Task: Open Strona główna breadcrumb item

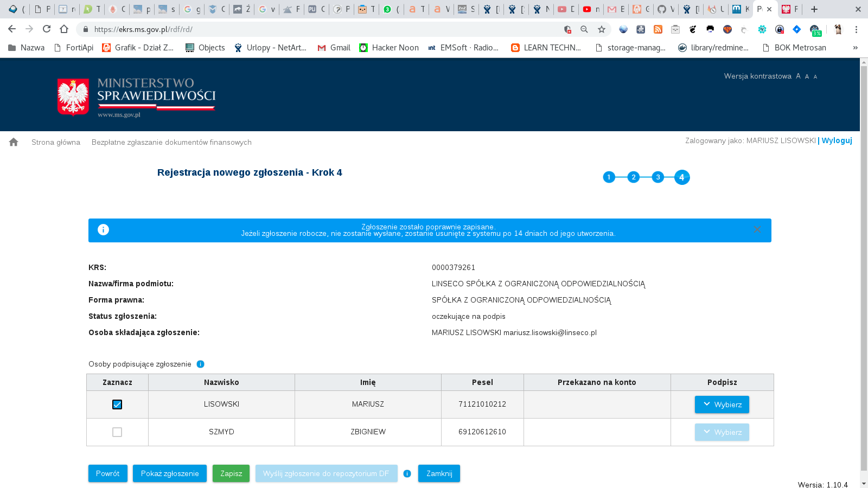Action: click(x=56, y=143)
